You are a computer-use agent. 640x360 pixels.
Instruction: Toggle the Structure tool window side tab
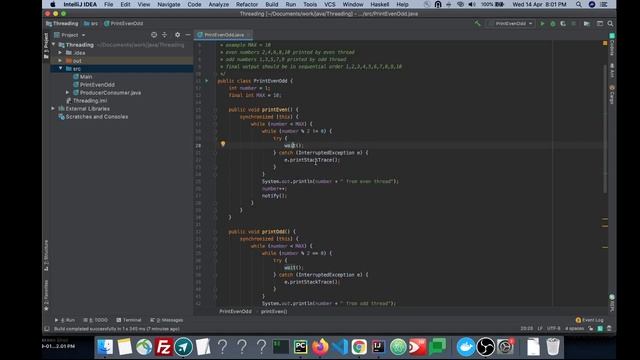coord(46,255)
